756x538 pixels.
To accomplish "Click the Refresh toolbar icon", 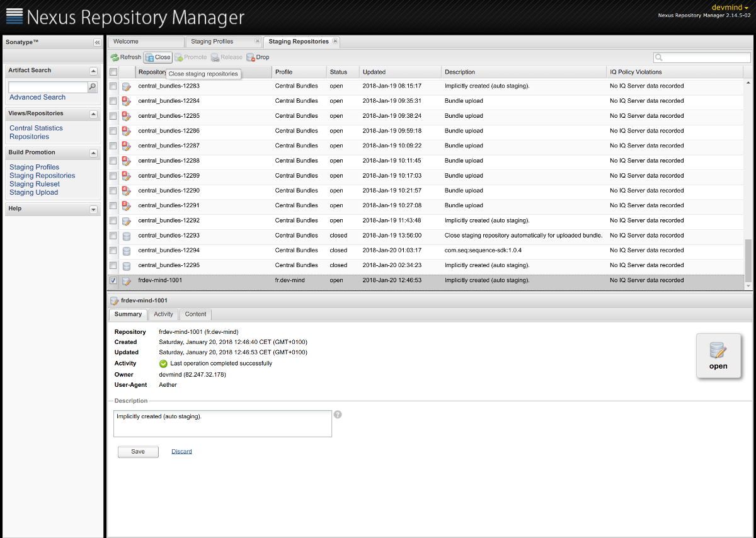I will coord(115,57).
